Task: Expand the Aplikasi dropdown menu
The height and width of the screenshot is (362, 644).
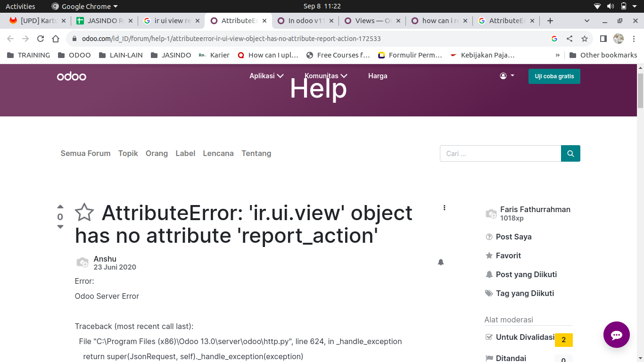Action: pos(266,76)
